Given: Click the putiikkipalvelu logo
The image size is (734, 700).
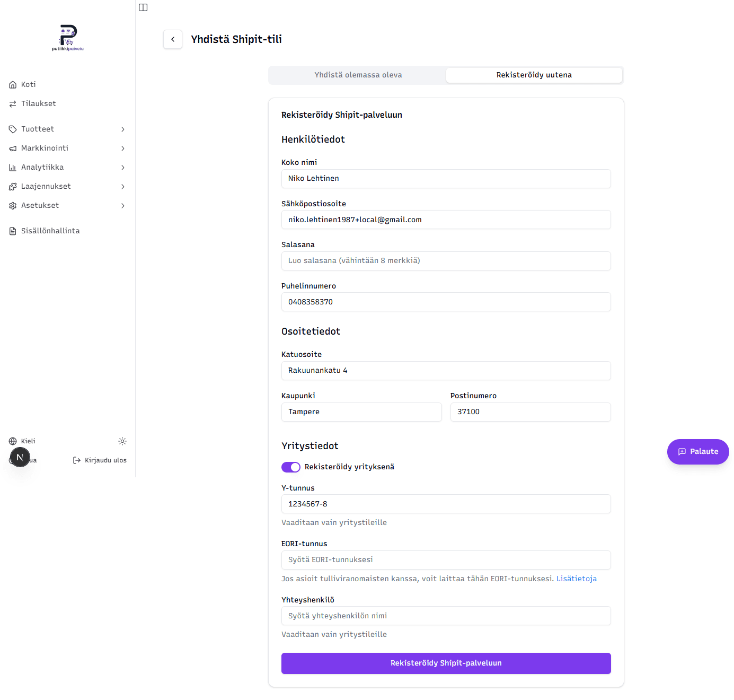Looking at the screenshot, I should coord(68,38).
